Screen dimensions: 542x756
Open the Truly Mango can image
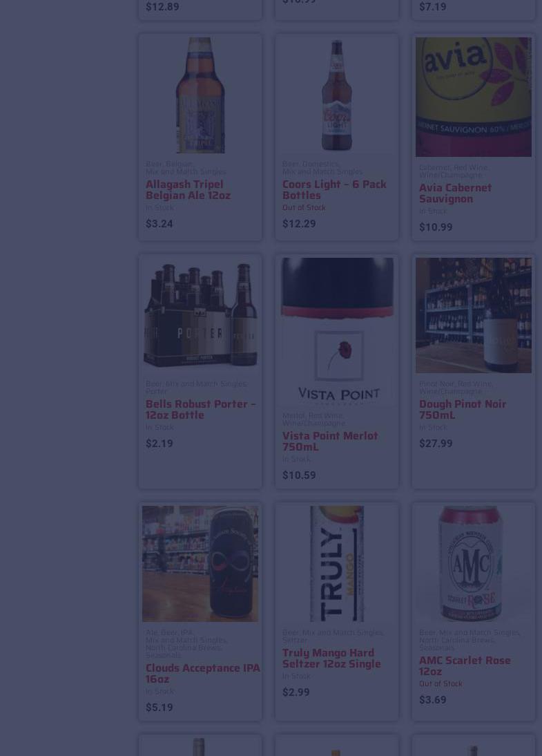(337, 564)
